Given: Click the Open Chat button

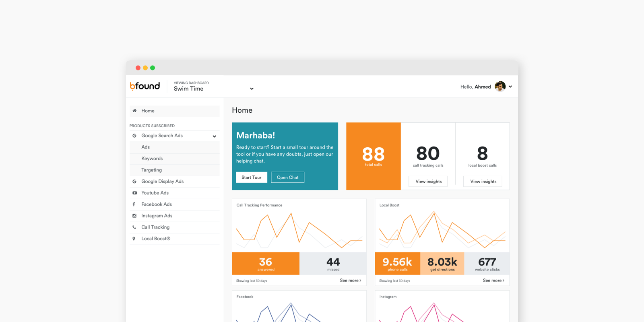Looking at the screenshot, I should pos(288,178).
